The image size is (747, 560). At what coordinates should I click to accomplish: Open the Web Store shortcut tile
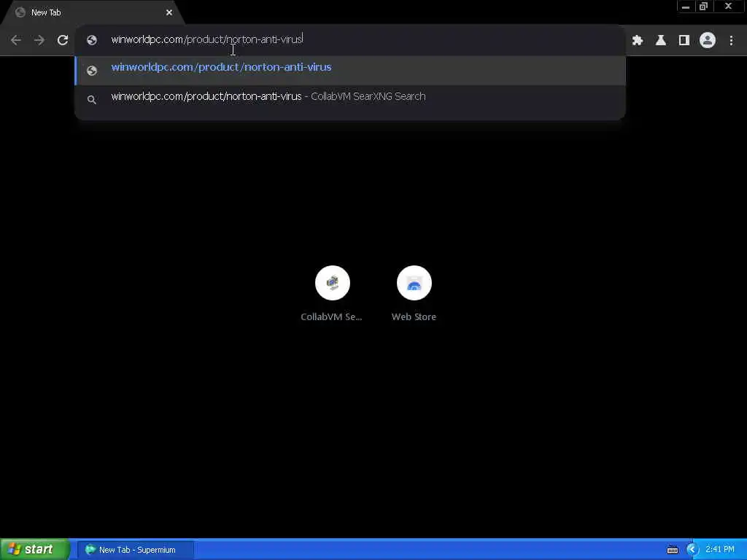point(414,294)
